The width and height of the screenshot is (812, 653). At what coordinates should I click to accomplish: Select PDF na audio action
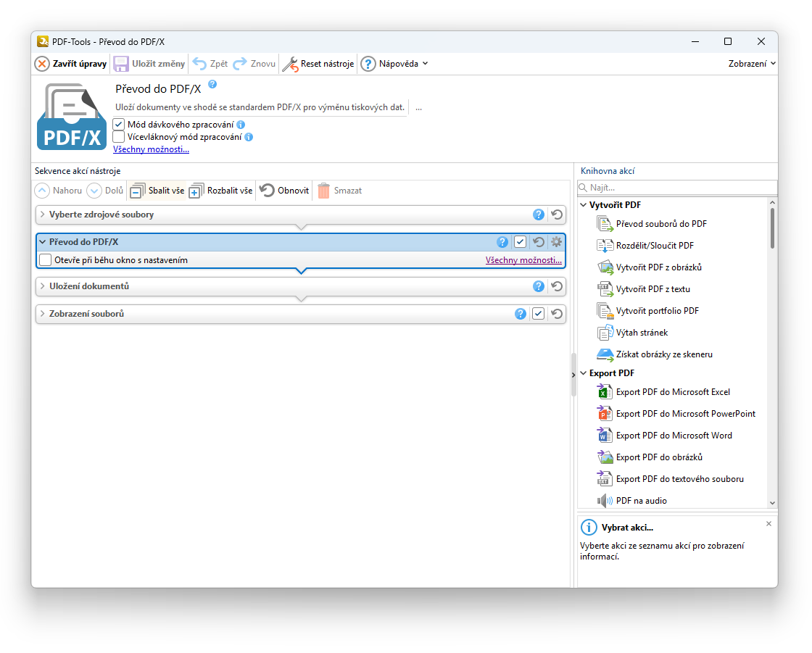tap(632, 501)
